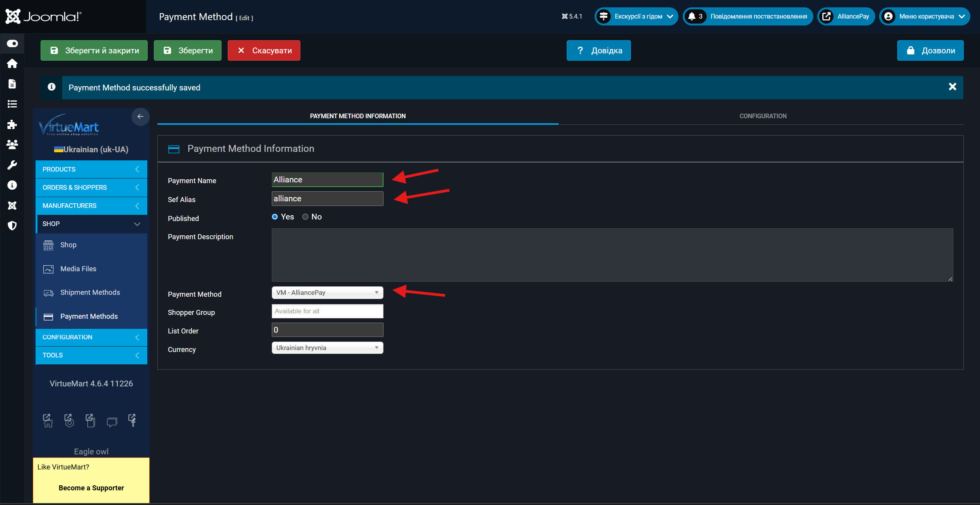Open the Users icon in sidebar
Viewport: 980px width, 505px height.
[x=12, y=145]
